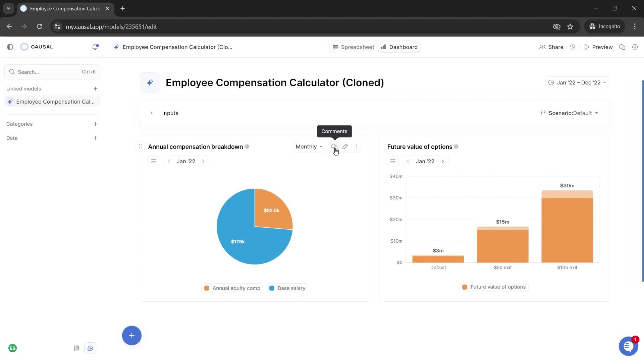Image resolution: width=644 pixels, height=362 pixels.
Task: Open list menu of Annual compensation chart
Action: click(x=154, y=162)
